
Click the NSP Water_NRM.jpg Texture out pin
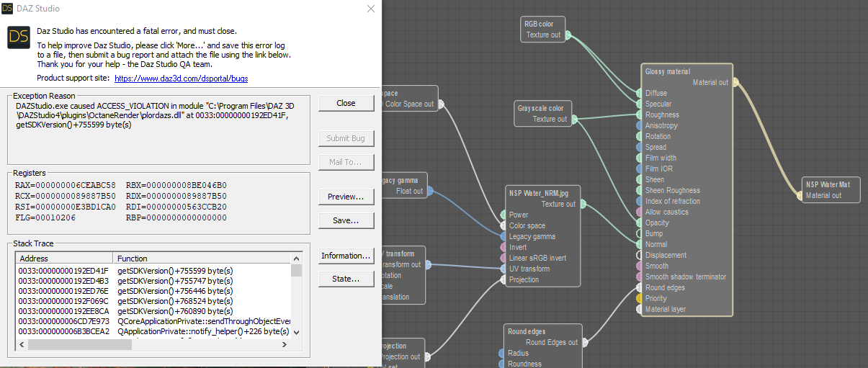pos(583,204)
